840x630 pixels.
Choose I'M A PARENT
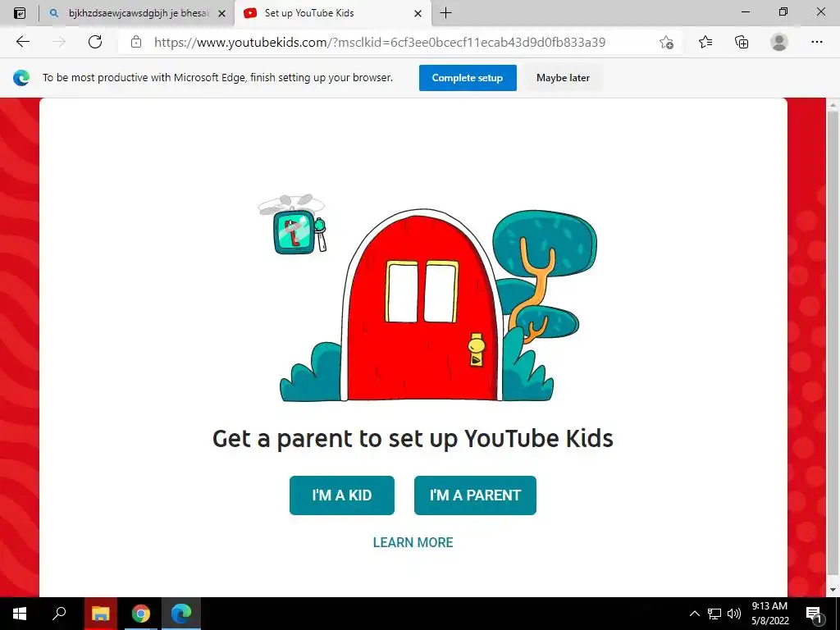475,495
